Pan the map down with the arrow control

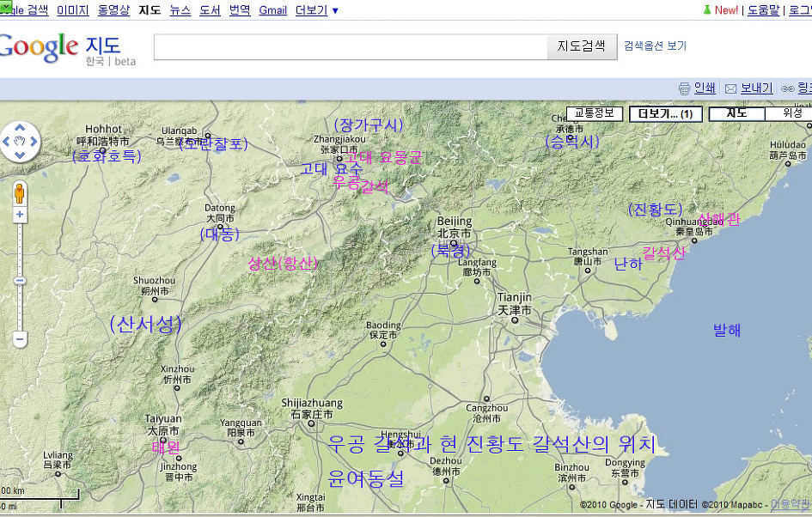tap(20, 155)
